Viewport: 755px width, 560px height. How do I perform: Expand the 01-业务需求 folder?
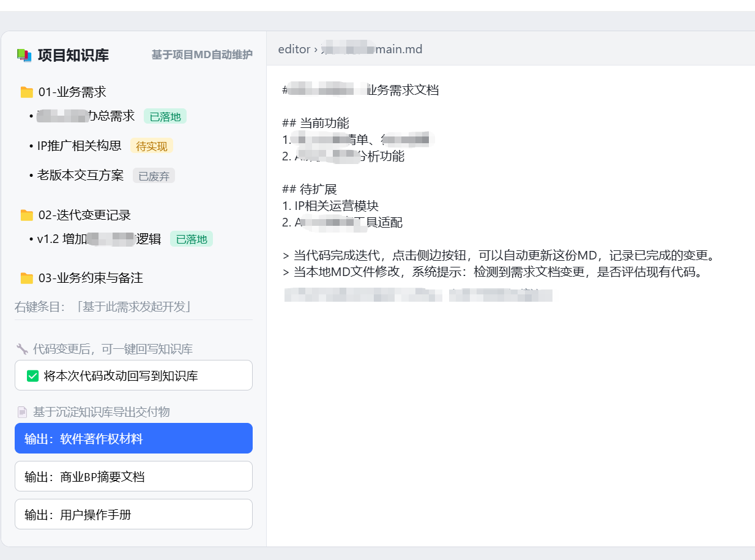[x=72, y=92]
